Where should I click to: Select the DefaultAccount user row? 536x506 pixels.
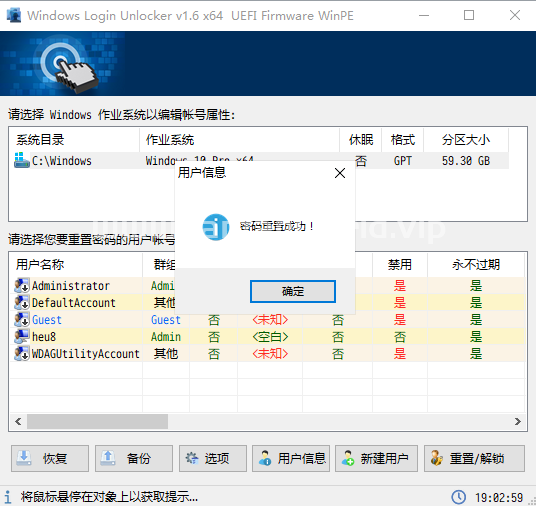coord(267,303)
